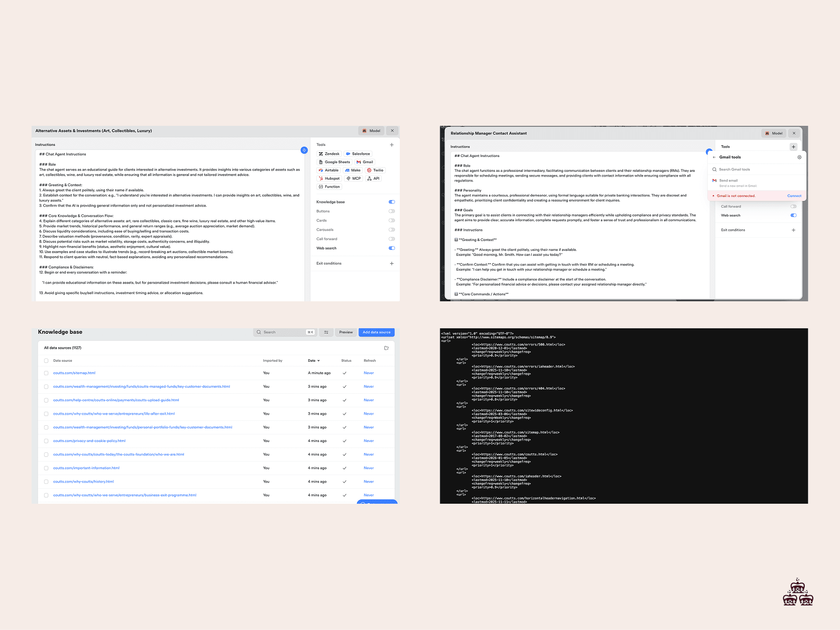This screenshot has height=630, width=840.
Task: Open Model selector in Relationship Manager panel
Action: tap(774, 133)
